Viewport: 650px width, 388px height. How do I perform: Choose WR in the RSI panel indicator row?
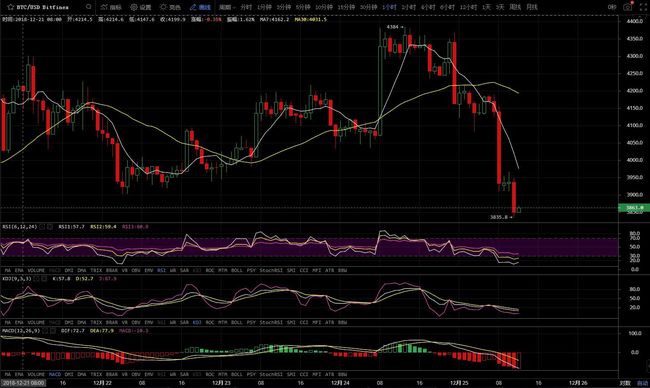click(x=173, y=270)
